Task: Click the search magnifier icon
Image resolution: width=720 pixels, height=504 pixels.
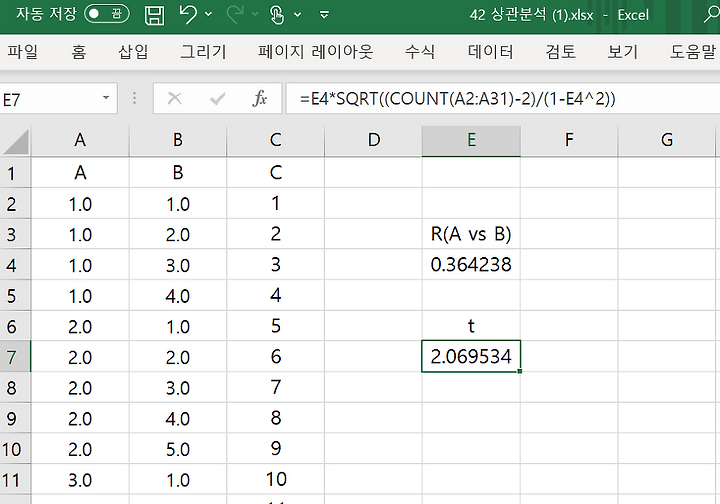Action: point(712,14)
